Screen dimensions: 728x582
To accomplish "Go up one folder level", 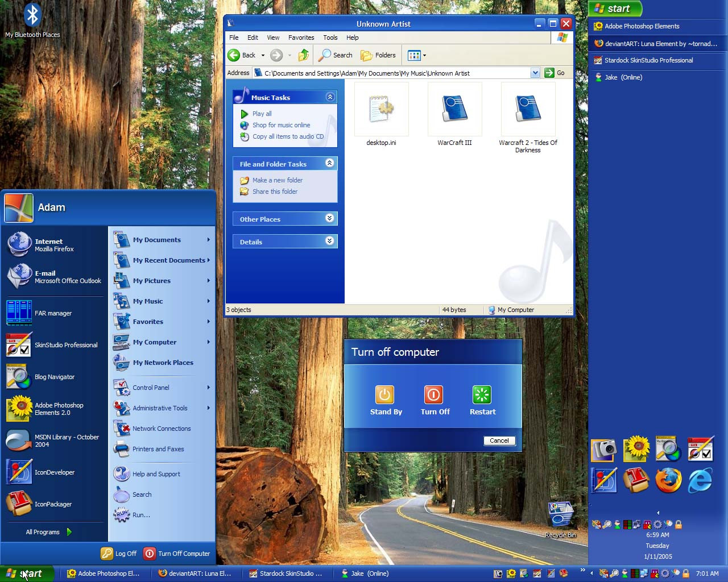I will (303, 55).
